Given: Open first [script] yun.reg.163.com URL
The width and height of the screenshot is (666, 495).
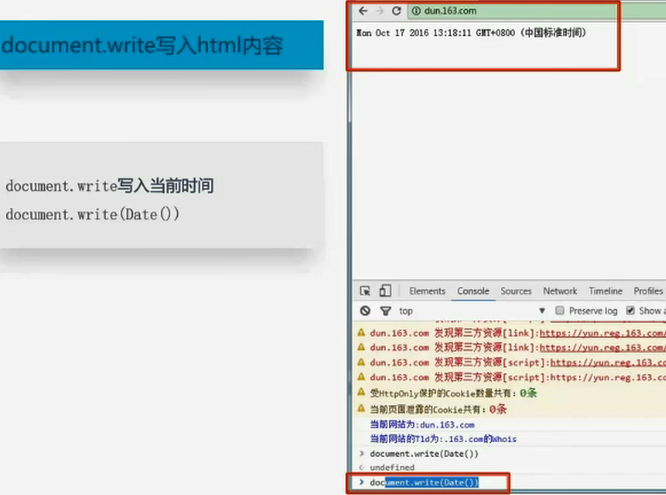Looking at the screenshot, I should [608, 363].
